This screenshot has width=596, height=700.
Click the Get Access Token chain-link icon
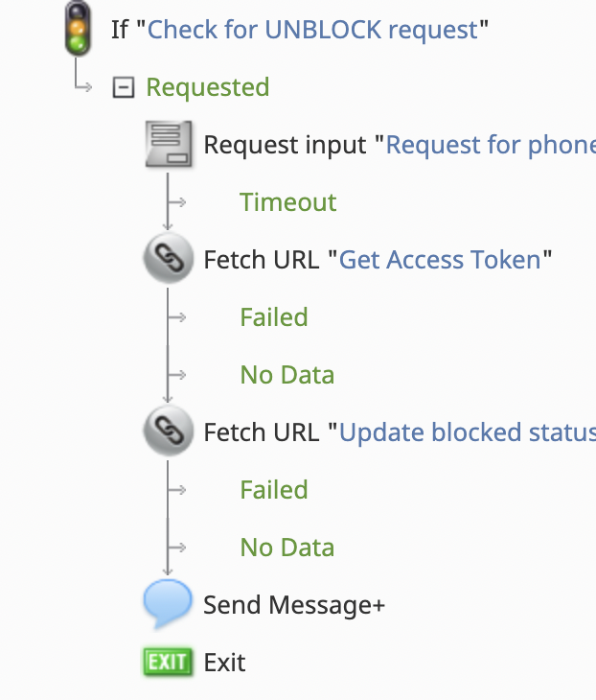(169, 258)
